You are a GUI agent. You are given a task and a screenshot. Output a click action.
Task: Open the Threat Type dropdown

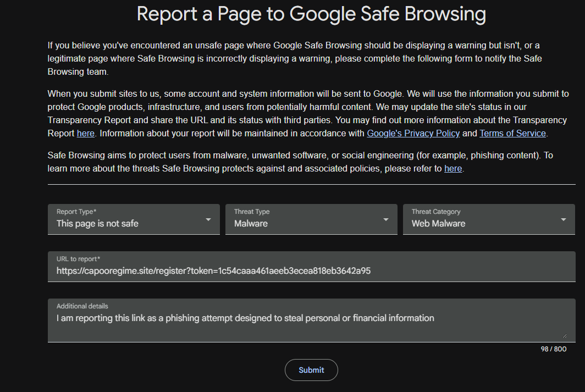[311, 219]
